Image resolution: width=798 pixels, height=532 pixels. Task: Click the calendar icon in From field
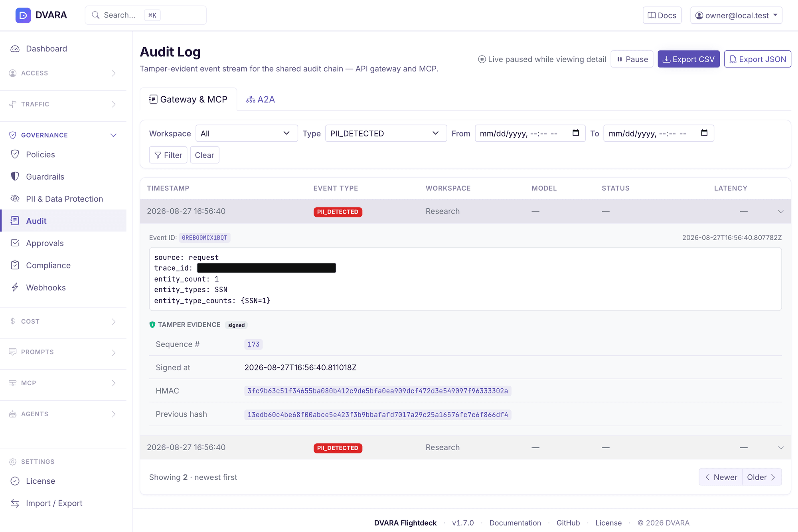tap(575, 133)
